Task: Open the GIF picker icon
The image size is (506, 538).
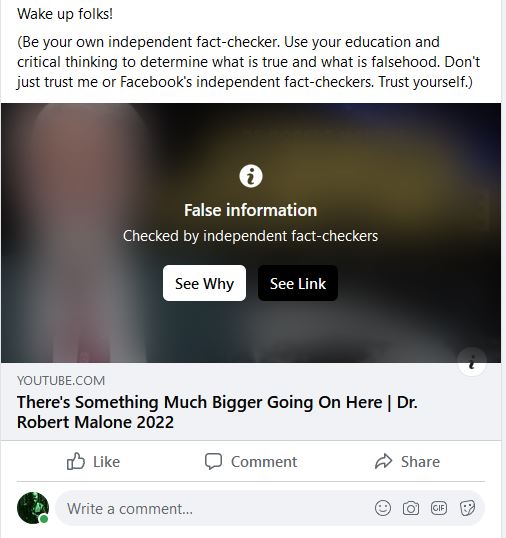Action: pos(439,508)
